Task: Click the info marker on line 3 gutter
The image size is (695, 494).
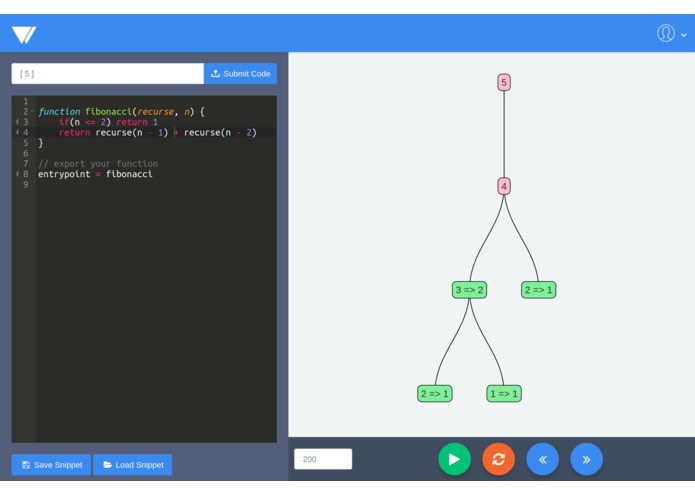Action: click(x=17, y=122)
